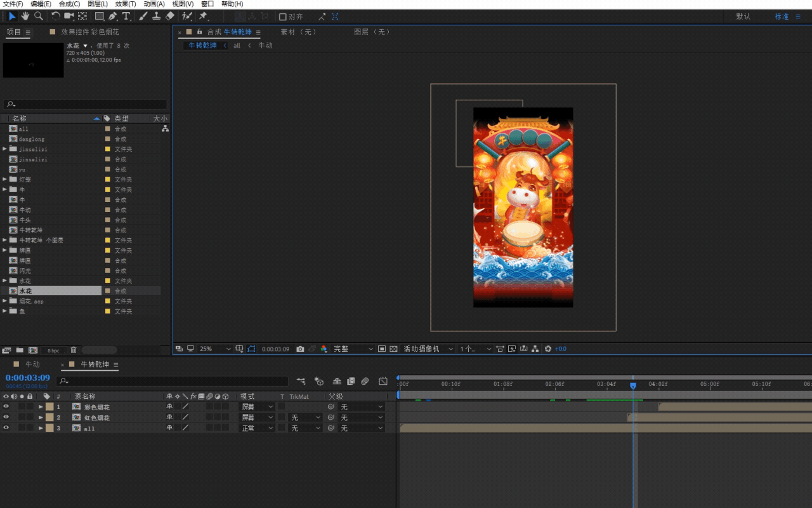Click the Project panel search field
This screenshot has width=812, height=508.
click(x=85, y=104)
